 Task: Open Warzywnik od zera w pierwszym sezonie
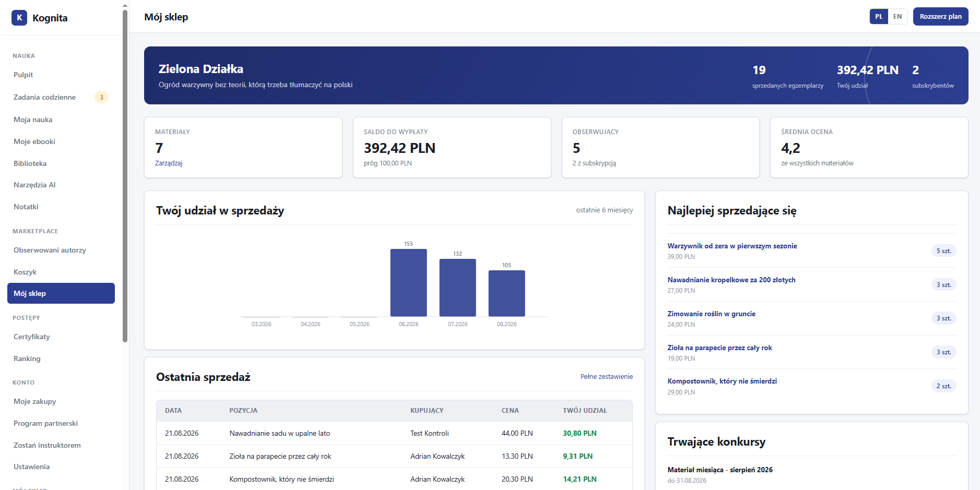tap(732, 246)
